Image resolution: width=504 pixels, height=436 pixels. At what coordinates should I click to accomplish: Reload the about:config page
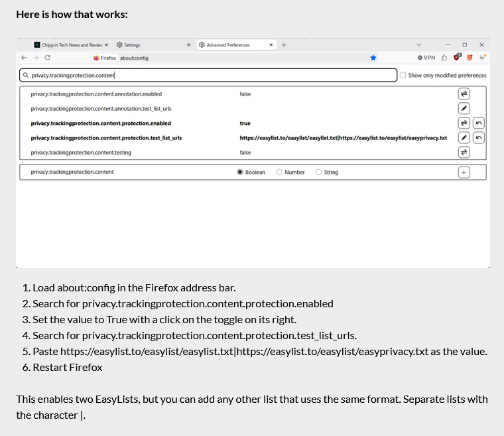[x=48, y=58]
